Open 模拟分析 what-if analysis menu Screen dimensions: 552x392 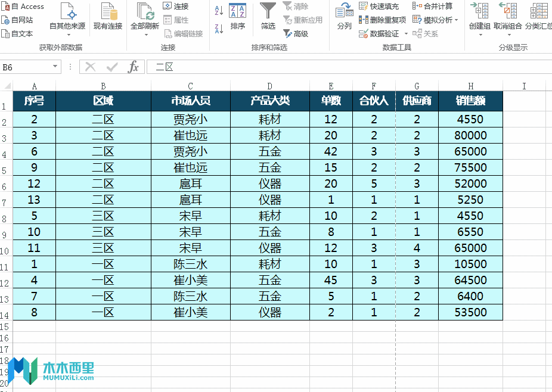pos(435,20)
